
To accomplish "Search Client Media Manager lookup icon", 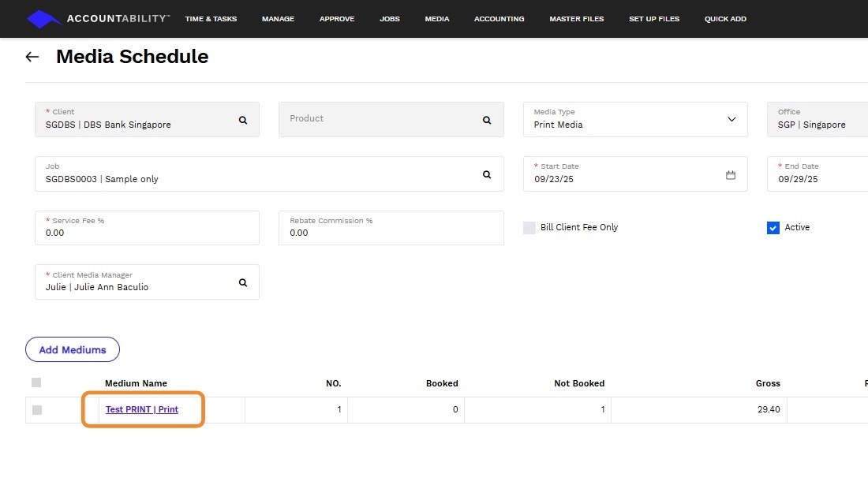I will [243, 282].
